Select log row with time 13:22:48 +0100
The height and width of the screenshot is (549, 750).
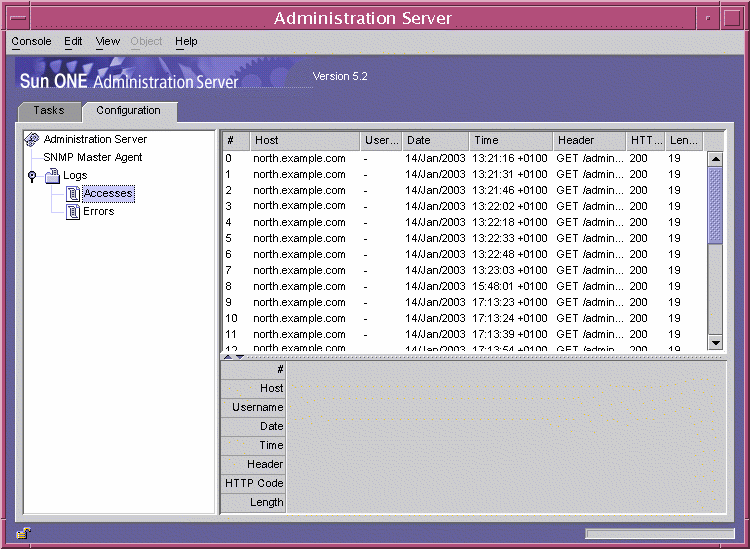click(464, 254)
